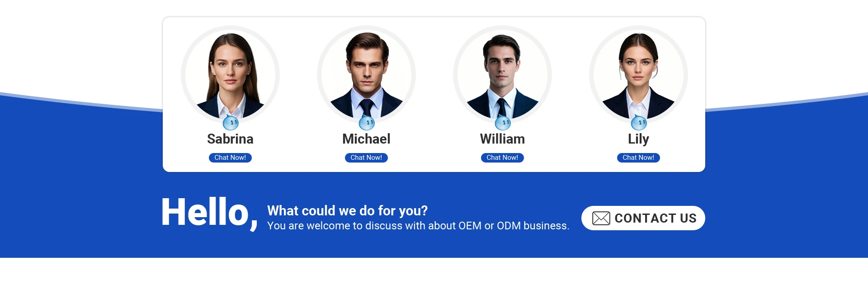
Task: Click the blue chat mascot icon under Michael's photo
Action: click(367, 122)
